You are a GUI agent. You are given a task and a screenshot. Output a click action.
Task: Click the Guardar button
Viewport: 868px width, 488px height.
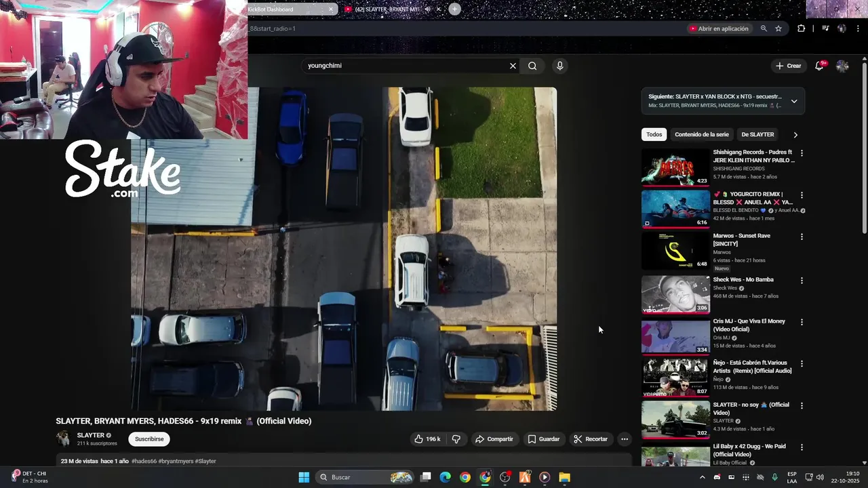(x=544, y=439)
